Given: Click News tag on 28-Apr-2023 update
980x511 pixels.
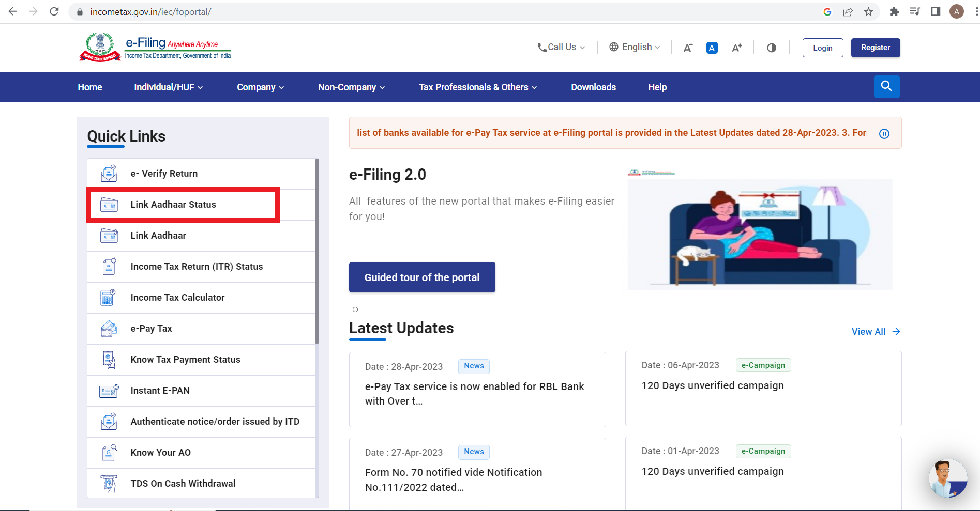Looking at the screenshot, I should click(x=474, y=366).
